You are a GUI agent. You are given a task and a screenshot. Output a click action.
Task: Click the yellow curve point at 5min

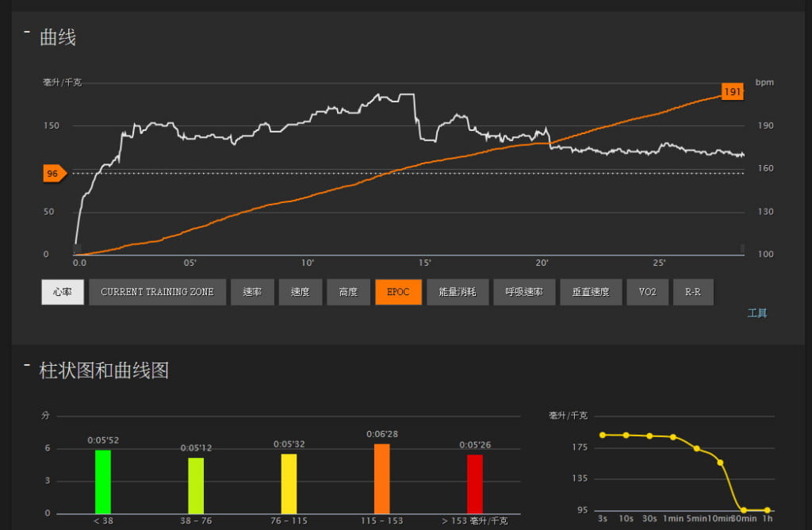pyautogui.click(x=697, y=449)
